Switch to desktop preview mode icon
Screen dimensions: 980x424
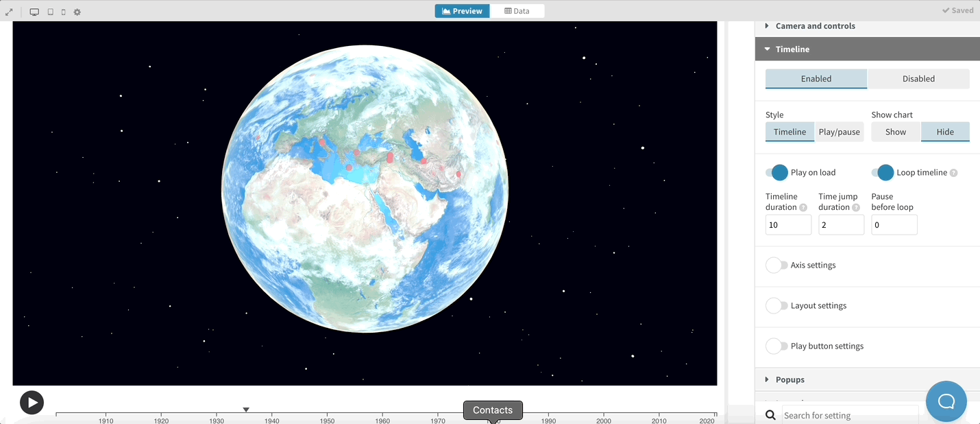(x=34, y=12)
